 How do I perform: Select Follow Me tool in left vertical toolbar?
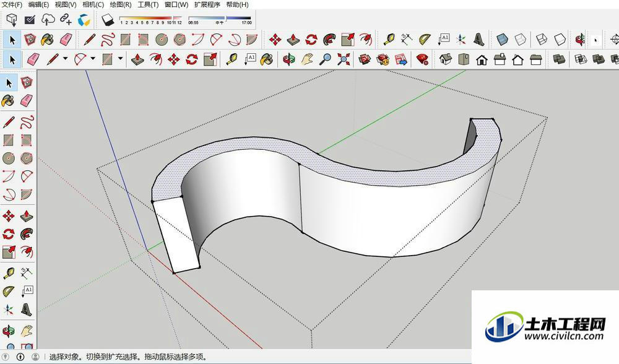(x=27, y=234)
